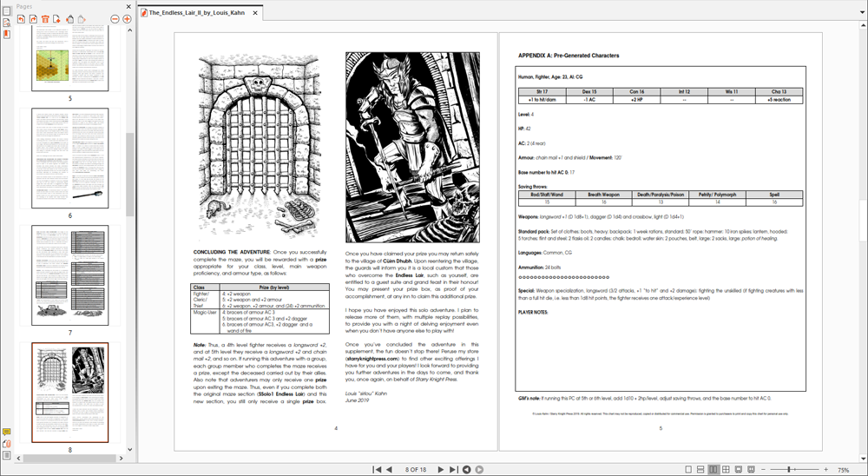Rotate pages counterclockwise in Pages panel
The height and width of the screenshot is (476, 868).
(x=21, y=19)
